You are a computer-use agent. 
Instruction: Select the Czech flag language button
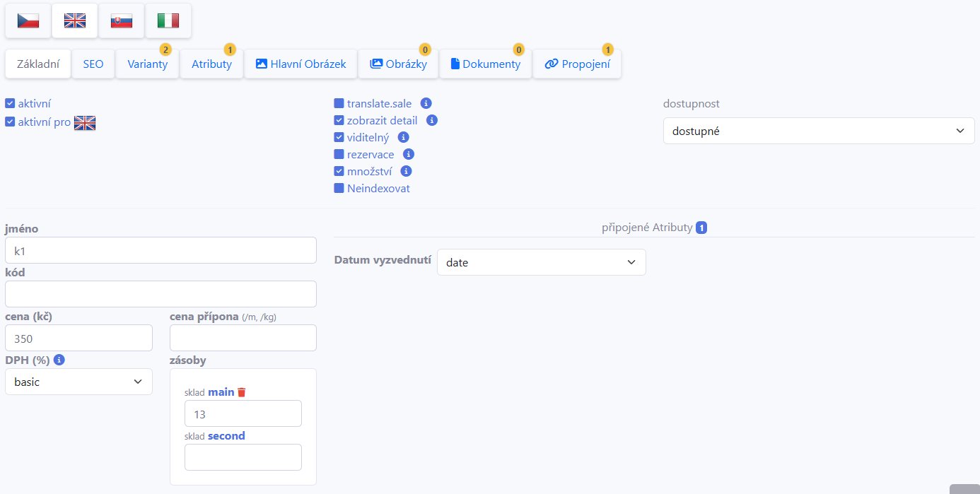[28, 20]
